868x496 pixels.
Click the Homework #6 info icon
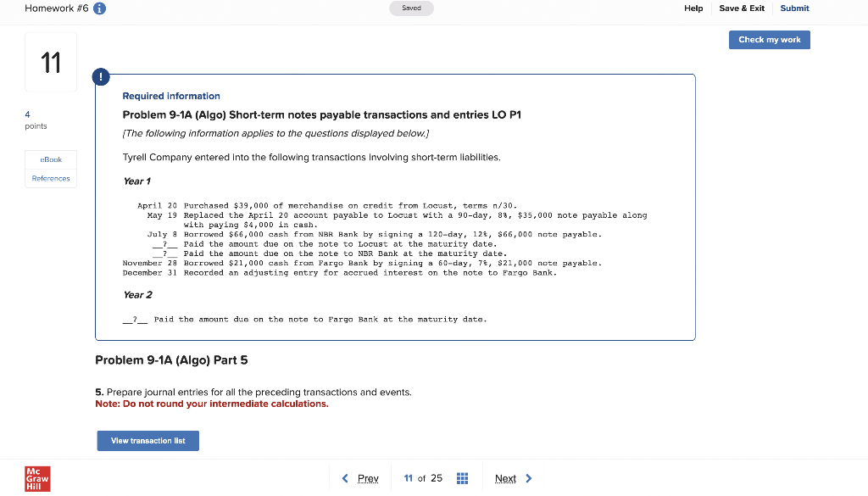point(100,8)
